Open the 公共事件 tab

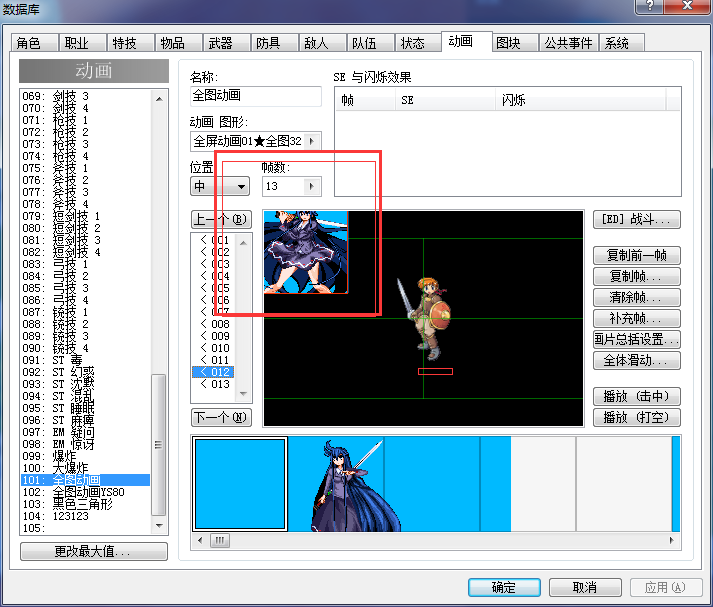tap(568, 43)
